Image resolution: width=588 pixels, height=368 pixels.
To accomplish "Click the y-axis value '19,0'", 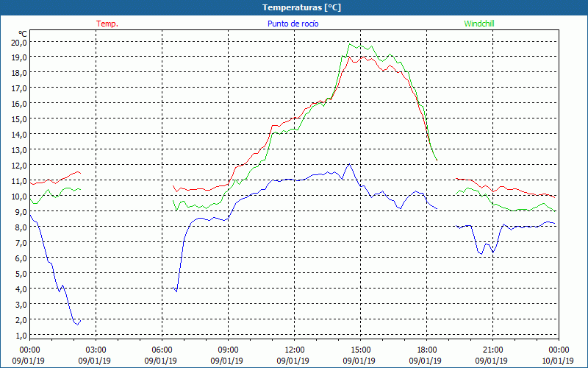I will click(x=19, y=57).
